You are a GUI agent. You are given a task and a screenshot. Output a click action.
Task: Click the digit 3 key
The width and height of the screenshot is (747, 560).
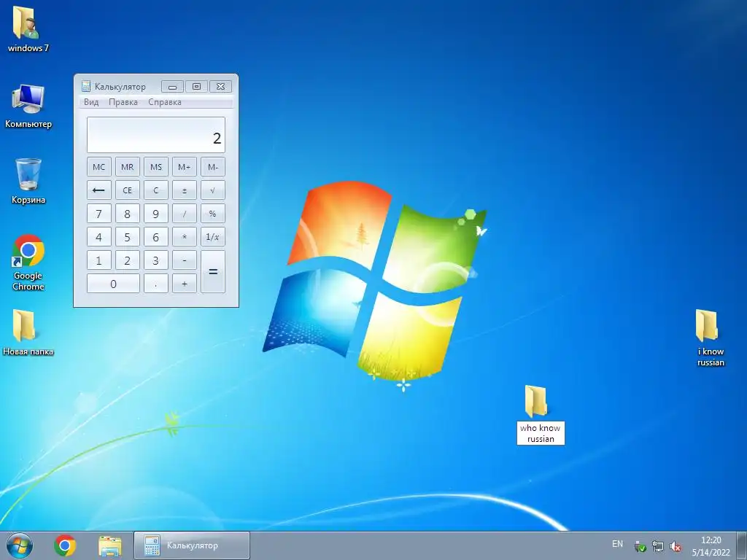point(156,260)
